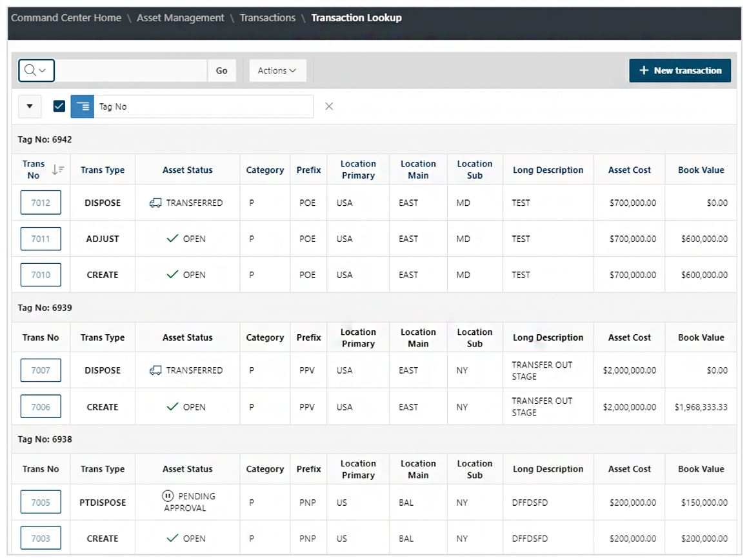Screen dimensions: 749x560
Task: Click the checkmark icon on transaction 7003
Action: (172, 538)
